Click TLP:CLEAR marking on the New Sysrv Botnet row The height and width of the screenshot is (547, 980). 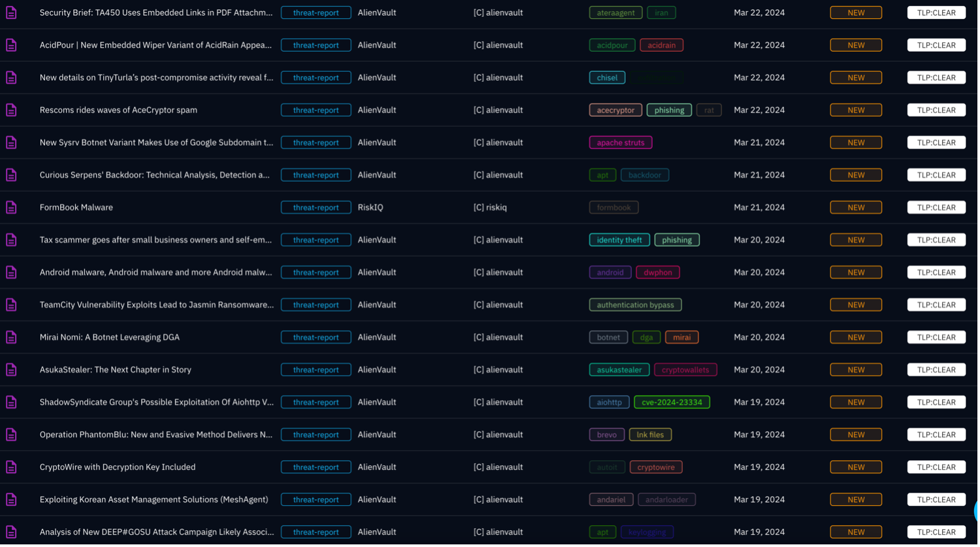(936, 142)
